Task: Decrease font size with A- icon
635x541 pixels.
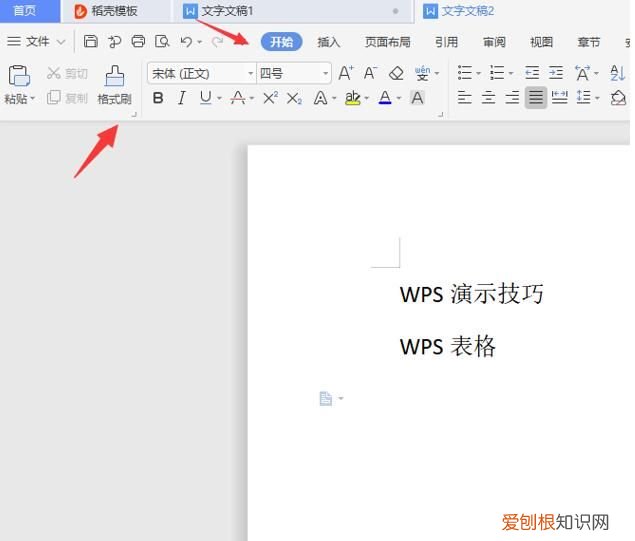Action: [x=370, y=73]
